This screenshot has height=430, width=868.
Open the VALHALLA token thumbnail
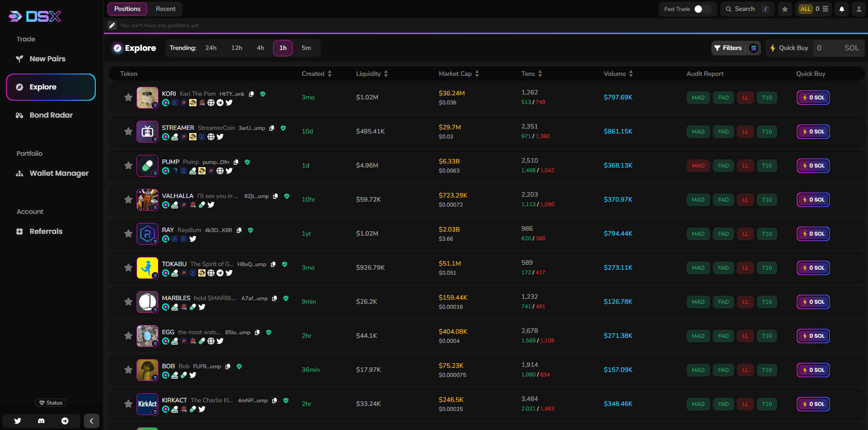point(147,199)
